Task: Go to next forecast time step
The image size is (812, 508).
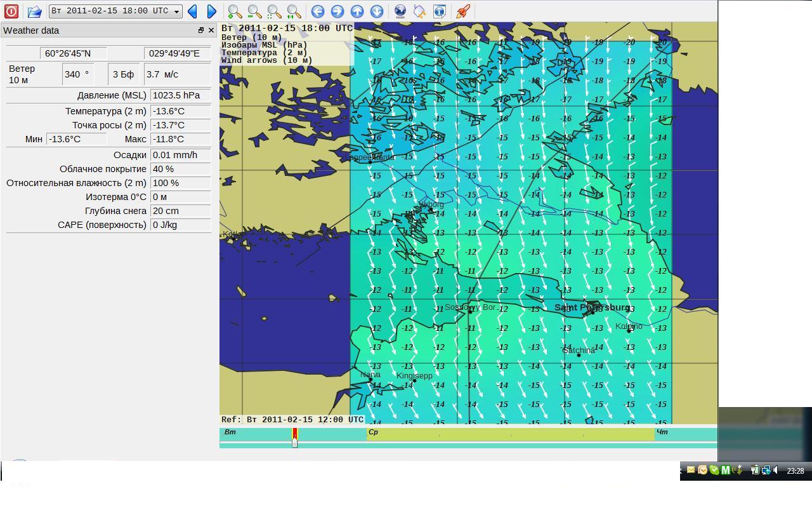Action: coord(212,11)
